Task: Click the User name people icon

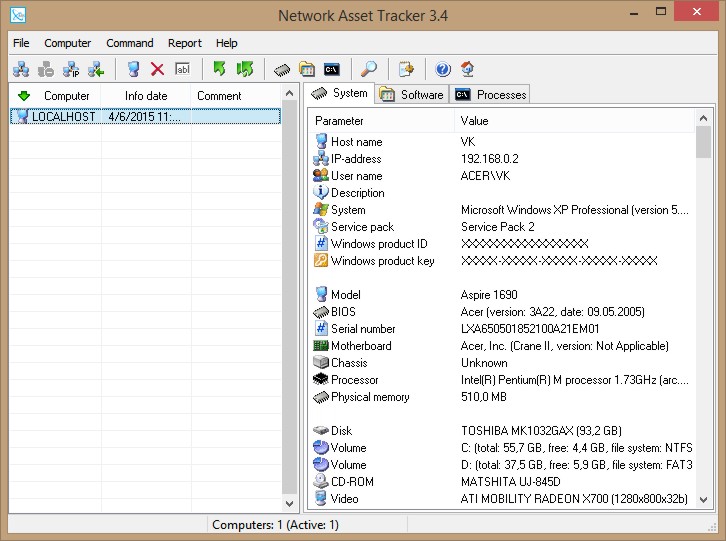Action: pos(320,176)
